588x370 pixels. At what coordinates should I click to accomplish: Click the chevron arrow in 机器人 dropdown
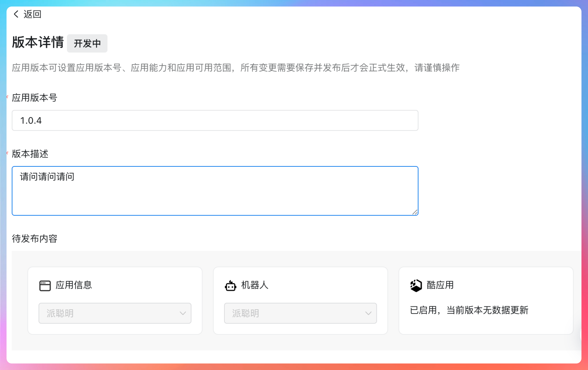click(x=368, y=313)
